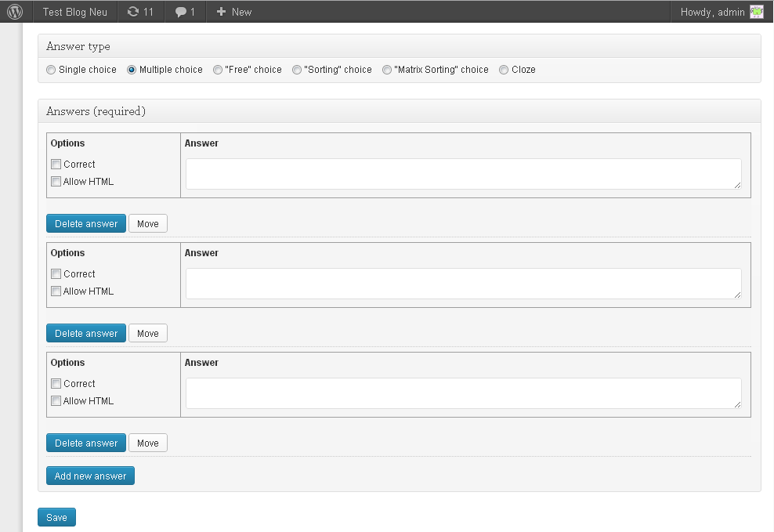Open the comments bubble icon
The width and height of the screenshot is (774, 532).
point(181,12)
